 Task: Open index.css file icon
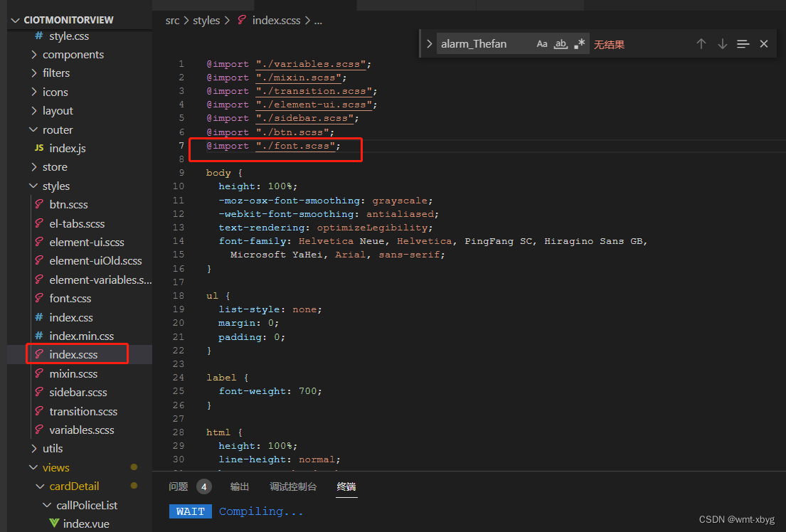39,317
